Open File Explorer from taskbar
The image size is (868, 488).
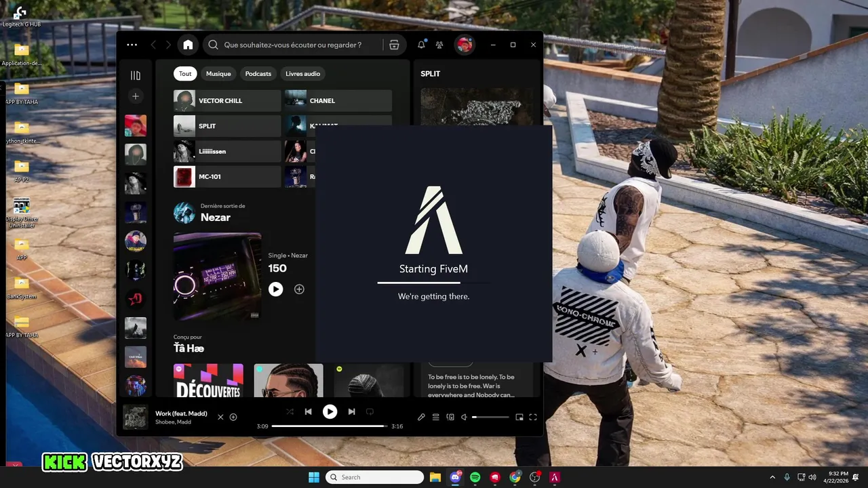point(435,477)
